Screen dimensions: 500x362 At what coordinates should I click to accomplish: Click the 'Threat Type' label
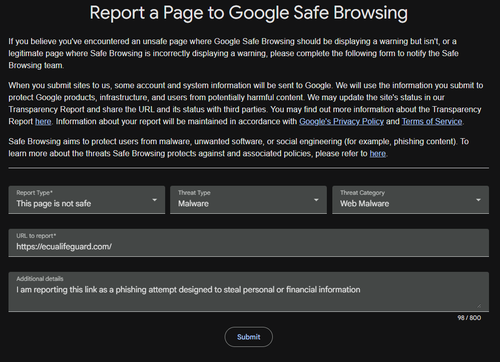click(194, 193)
